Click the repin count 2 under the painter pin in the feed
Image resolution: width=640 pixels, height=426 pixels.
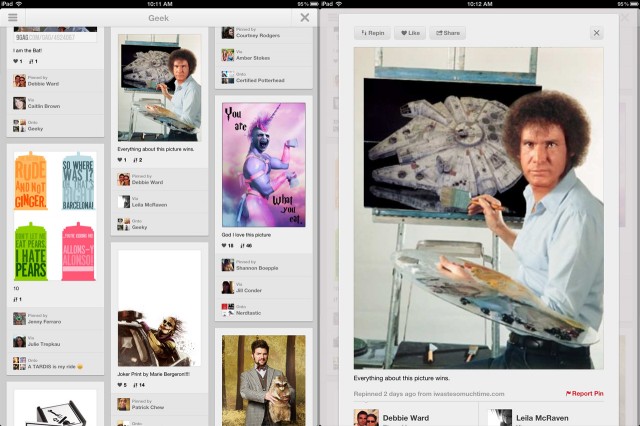coord(138,160)
